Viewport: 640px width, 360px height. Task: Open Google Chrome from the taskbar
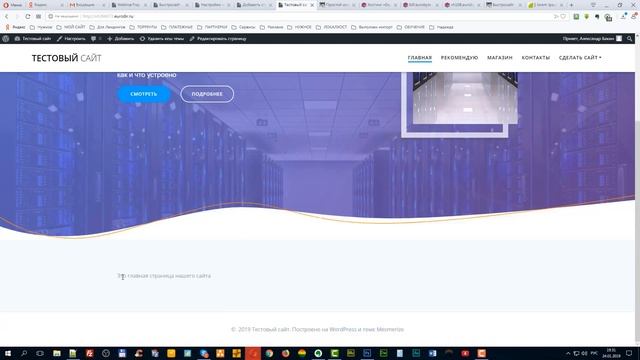(269, 353)
